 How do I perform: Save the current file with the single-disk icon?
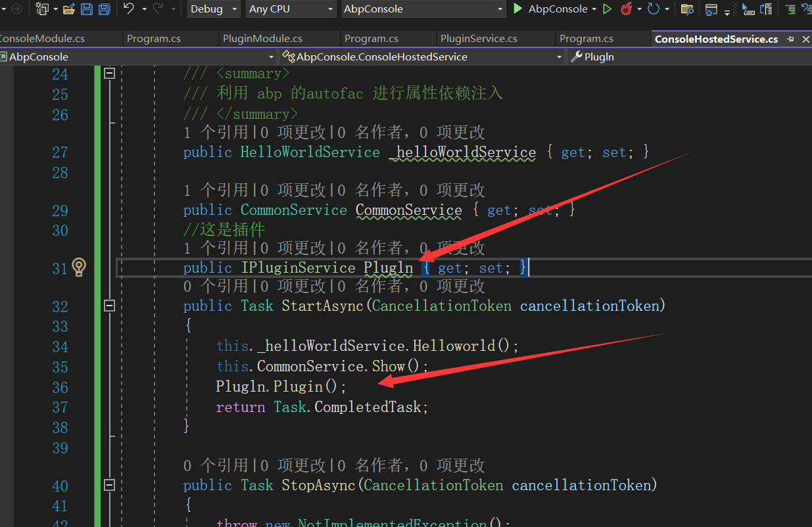click(x=87, y=9)
